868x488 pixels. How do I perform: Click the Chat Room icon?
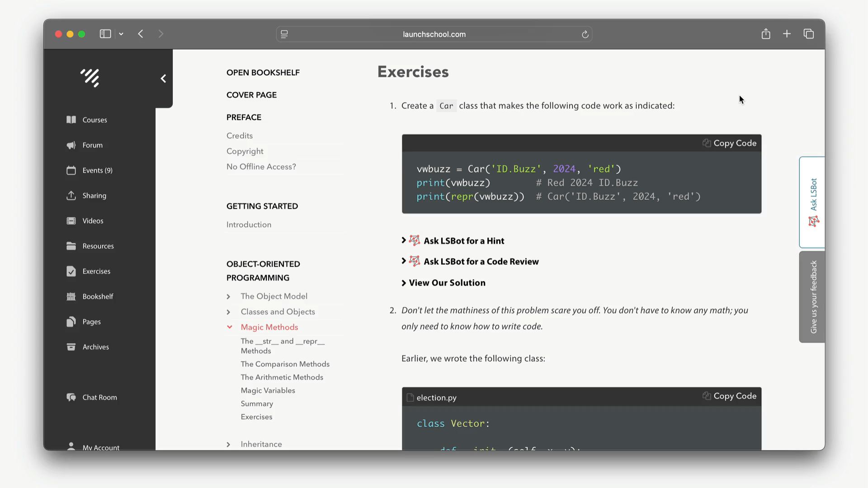pyautogui.click(x=71, y=397)
